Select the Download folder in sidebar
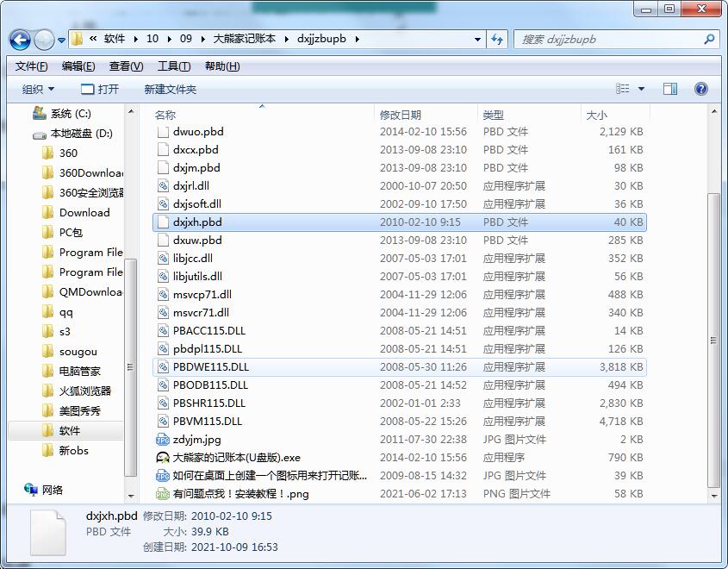728x569 pixels. point(76,213)
